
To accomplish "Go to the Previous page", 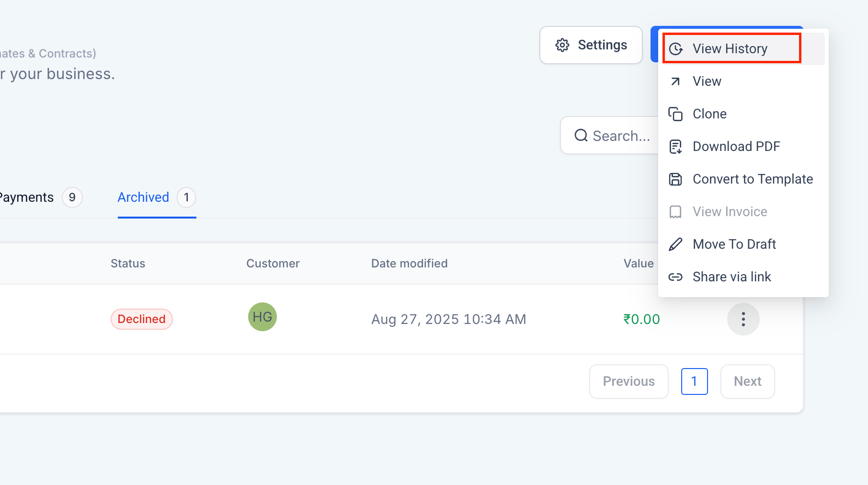I will pyautogui.click(x=628, y=381).
